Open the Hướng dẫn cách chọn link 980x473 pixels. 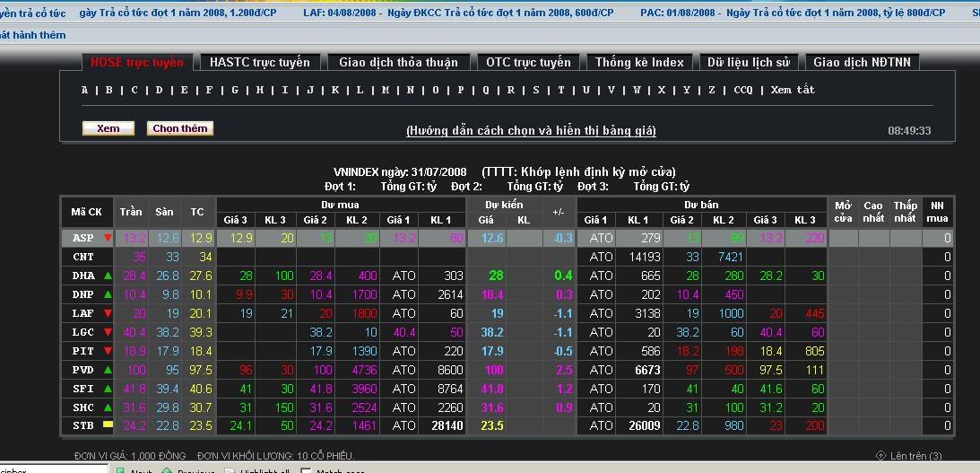click(531, 130)
